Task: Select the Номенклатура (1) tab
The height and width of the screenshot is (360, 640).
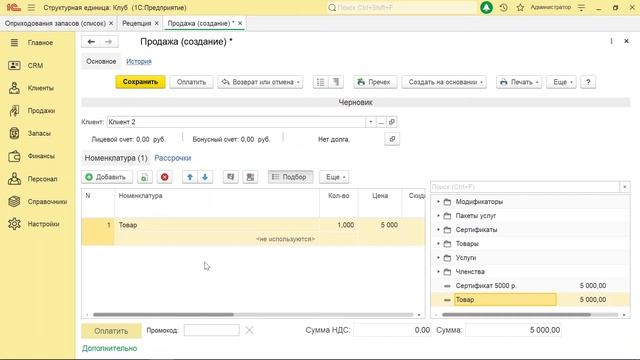Action: coord(116,158)
